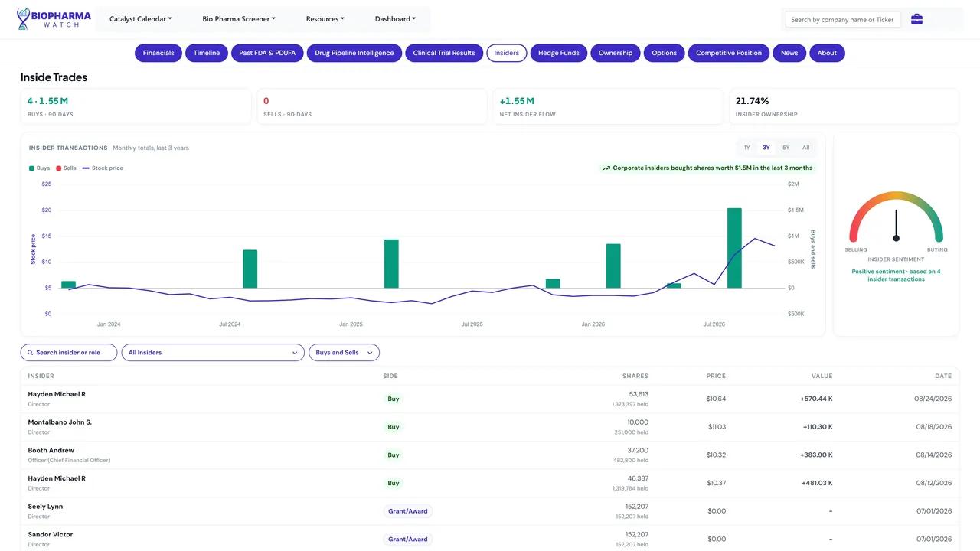980x551 pixels.
Task: Toggle the green Buys legend marker
Action: click(31, 168)
